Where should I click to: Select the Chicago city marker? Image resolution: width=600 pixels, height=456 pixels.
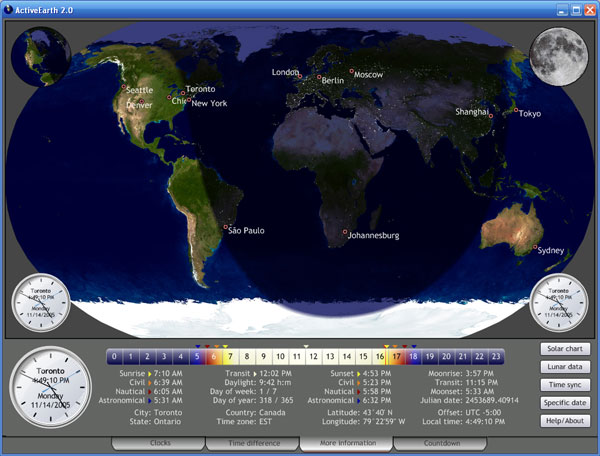(169, 97)
